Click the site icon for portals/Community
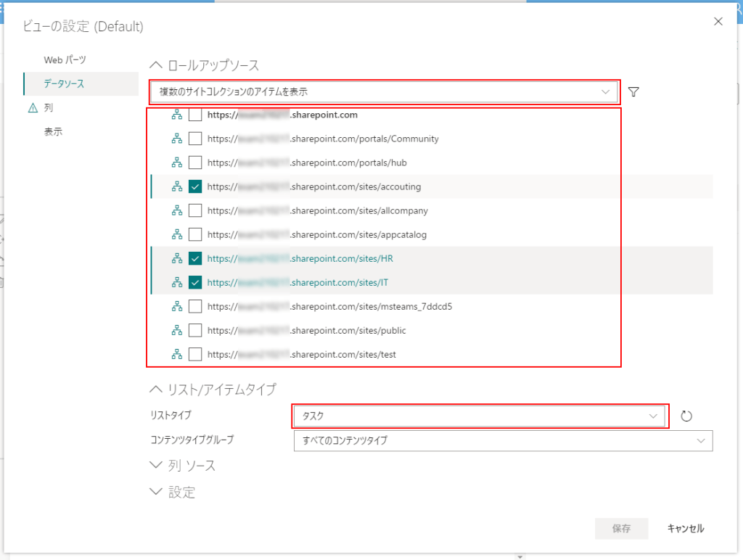Image resolution: width=743 pixels, height=560 pixels. pos(176,139)
